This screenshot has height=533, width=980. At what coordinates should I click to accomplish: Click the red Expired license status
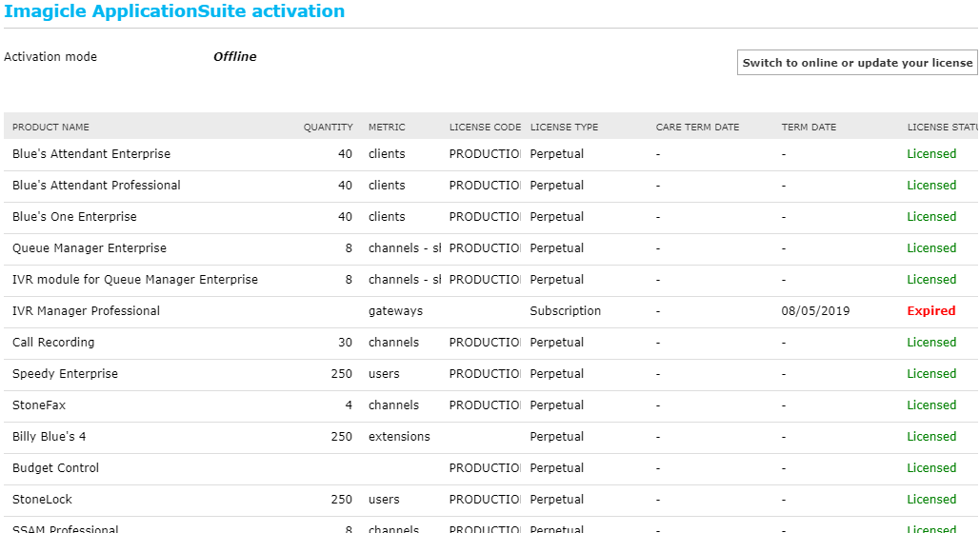pos(930,311)
